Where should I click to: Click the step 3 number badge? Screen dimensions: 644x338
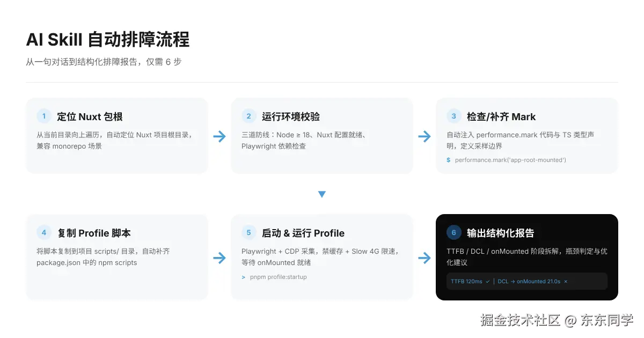[454, 116]
